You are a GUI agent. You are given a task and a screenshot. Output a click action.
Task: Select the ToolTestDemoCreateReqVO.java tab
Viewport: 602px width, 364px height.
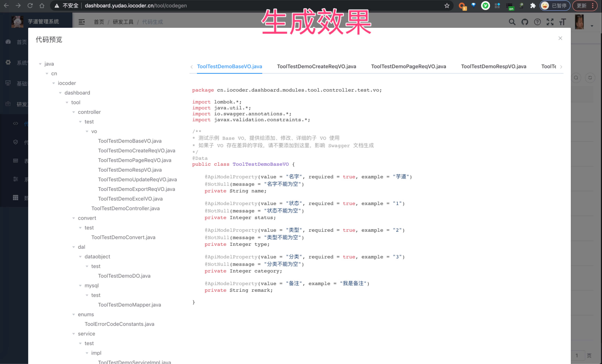316,66
